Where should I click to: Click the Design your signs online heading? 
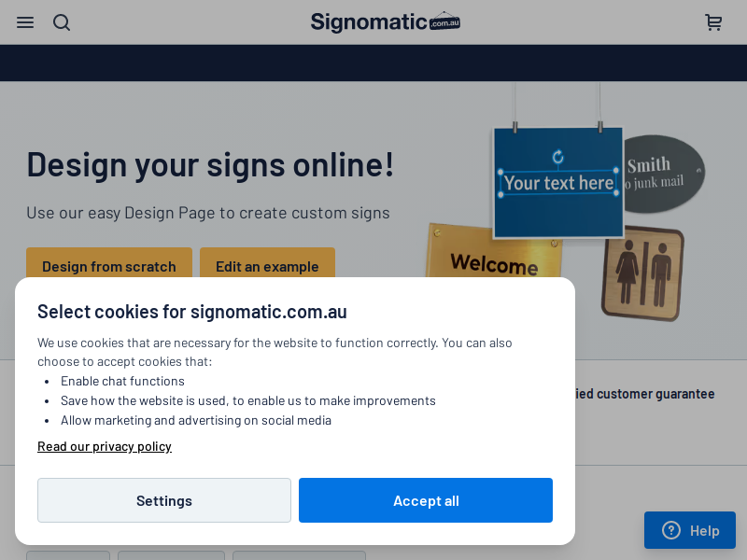click(210, 165)
